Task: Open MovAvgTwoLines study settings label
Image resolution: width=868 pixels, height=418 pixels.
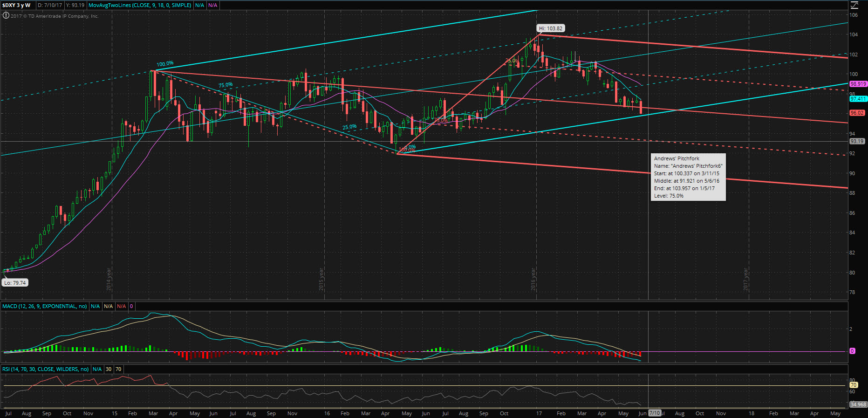Action: coord(140,5)
